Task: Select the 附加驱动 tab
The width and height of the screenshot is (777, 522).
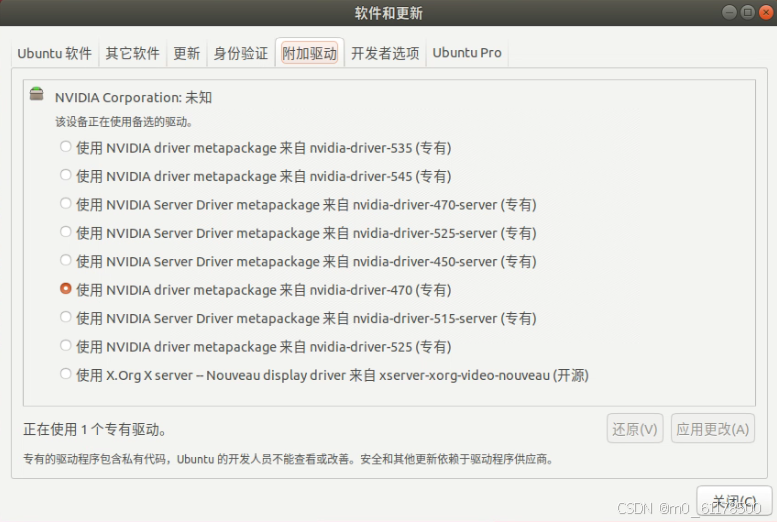Action: pos(310,53)
